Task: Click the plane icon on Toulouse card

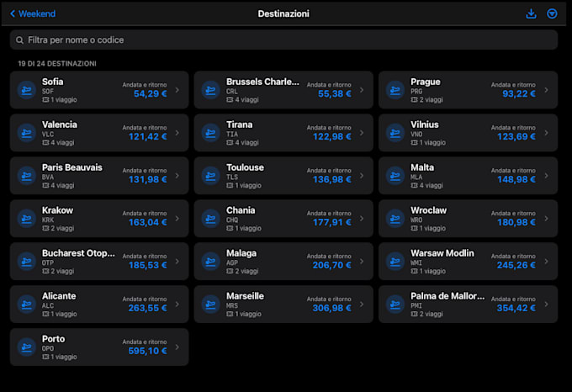Action: click(211, 176)
